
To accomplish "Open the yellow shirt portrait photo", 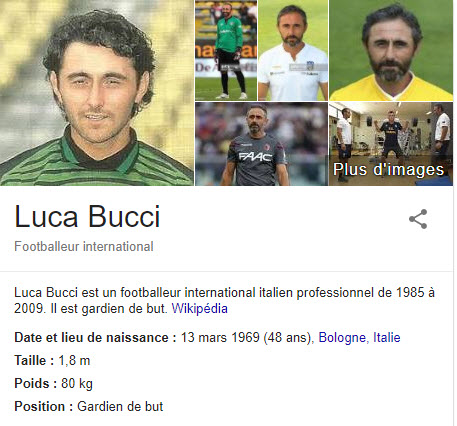I will pos(391,50).
